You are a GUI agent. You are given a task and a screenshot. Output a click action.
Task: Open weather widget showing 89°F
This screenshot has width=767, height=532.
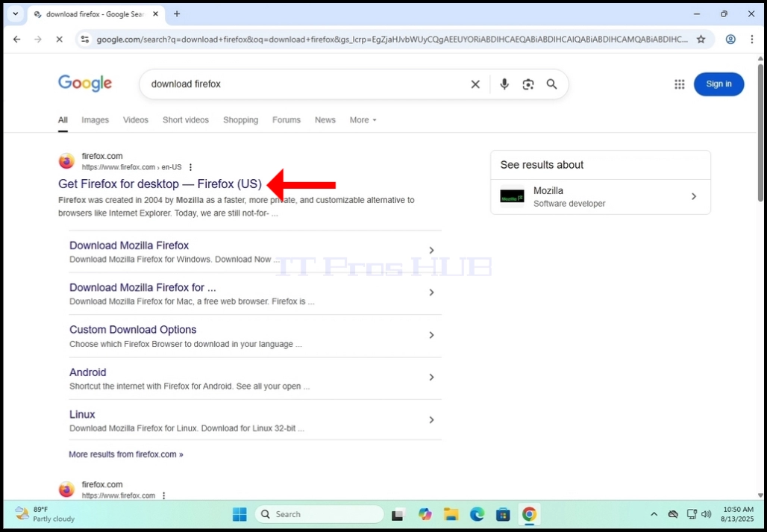pos(45,514)
